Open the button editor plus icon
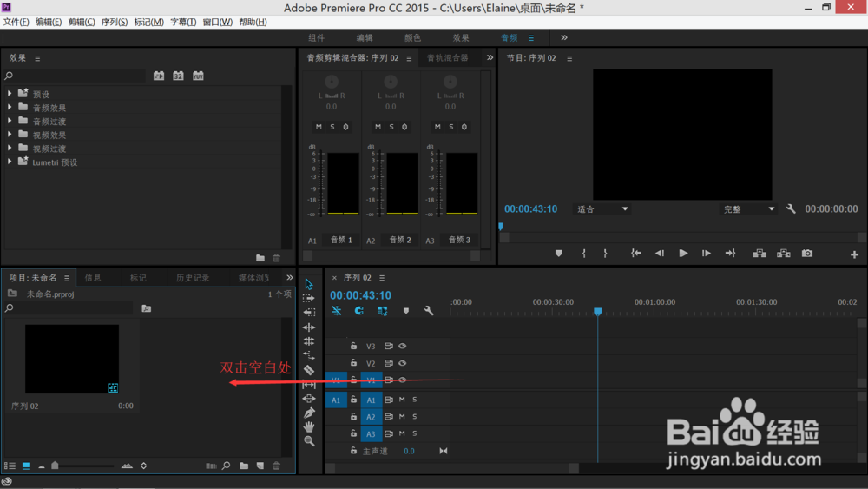 tap(854, 254)
